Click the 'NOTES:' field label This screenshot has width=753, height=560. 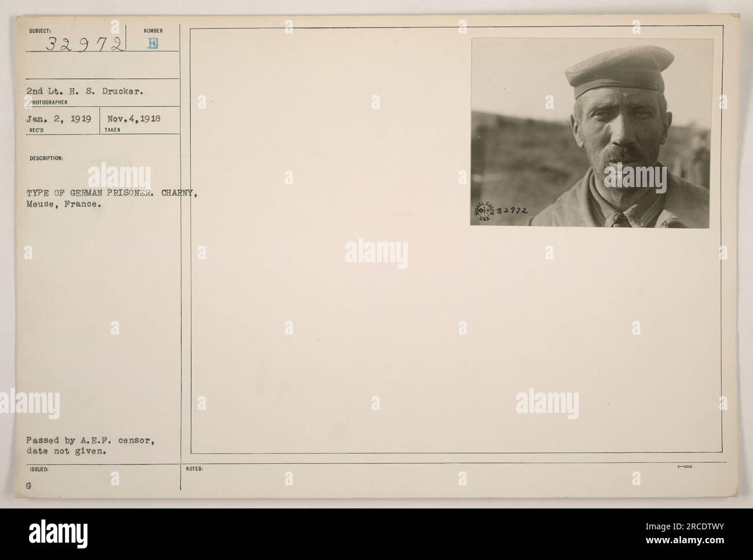(x=193, y=469)
